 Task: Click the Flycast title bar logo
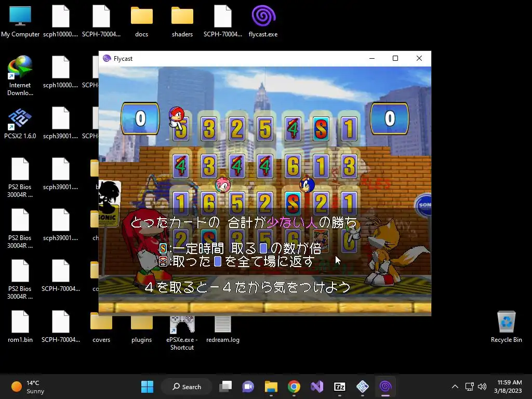[x=107, y=58]
